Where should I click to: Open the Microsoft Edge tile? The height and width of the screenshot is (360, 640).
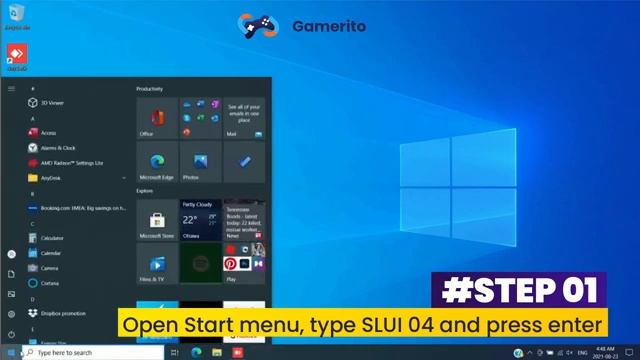(x=157, y=162)
